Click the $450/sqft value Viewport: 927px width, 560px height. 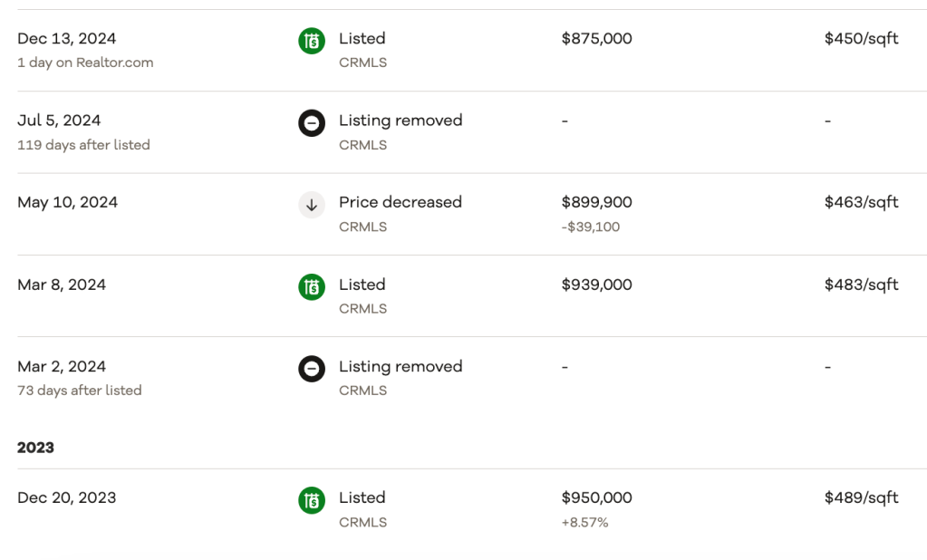tap(861, 39)
